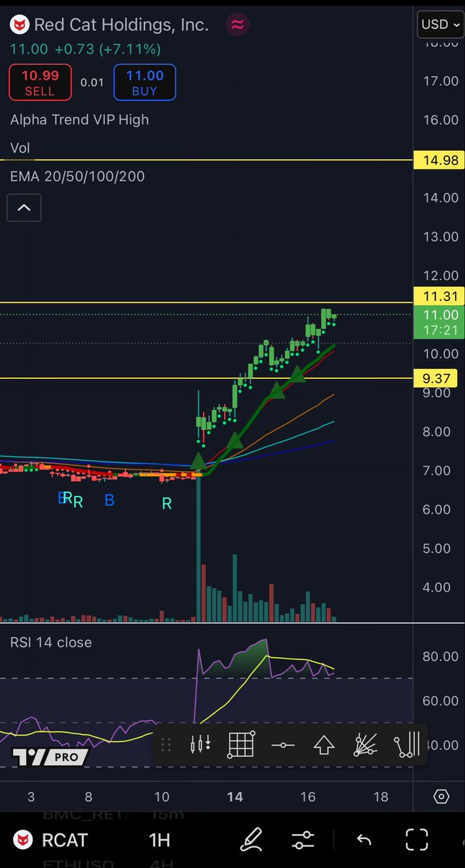Open the candlestick chart type tool
Screen dimensions: 465x868
click(200, 744)
